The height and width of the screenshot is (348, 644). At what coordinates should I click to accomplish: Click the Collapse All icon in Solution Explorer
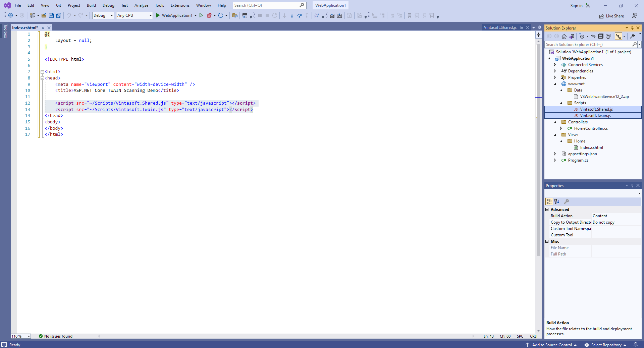click(601, 36)
